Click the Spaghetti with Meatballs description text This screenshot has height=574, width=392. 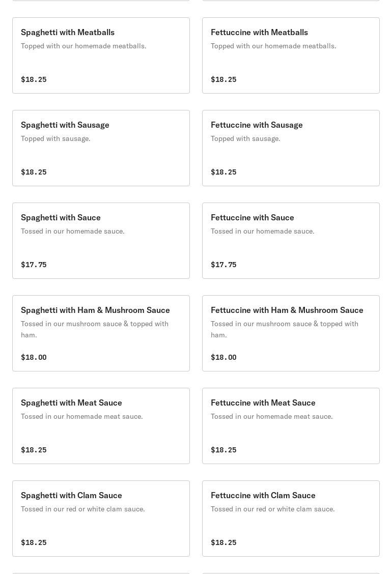click(83, 46)
